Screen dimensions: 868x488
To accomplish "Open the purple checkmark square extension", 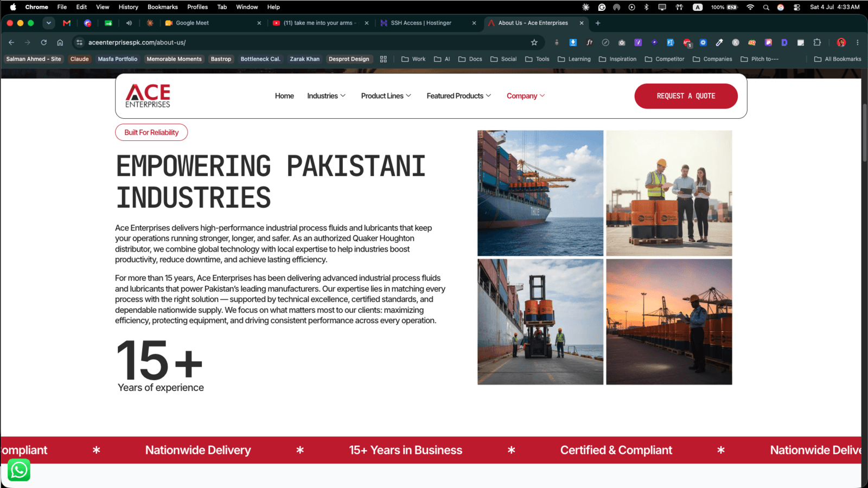I will 638,42.
